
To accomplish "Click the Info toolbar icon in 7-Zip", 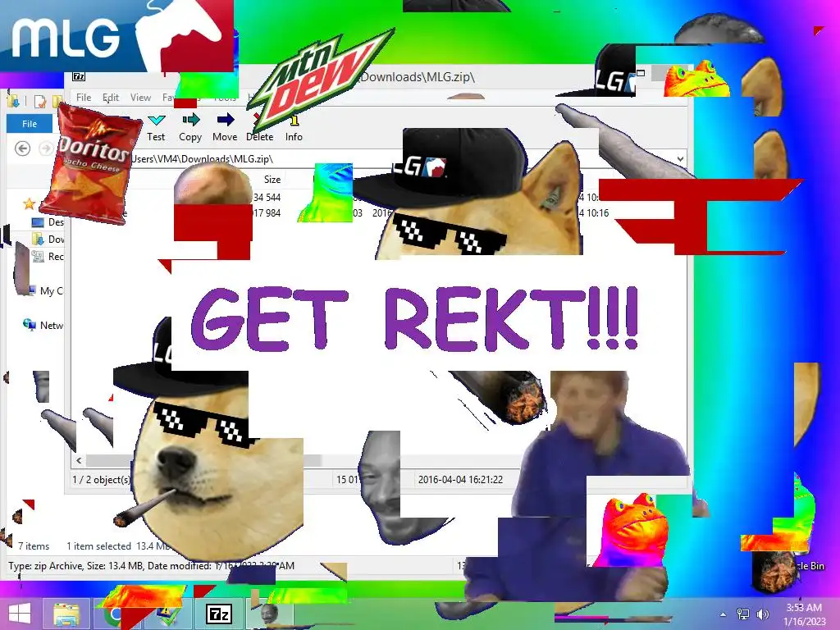I will tap(294, 120).
